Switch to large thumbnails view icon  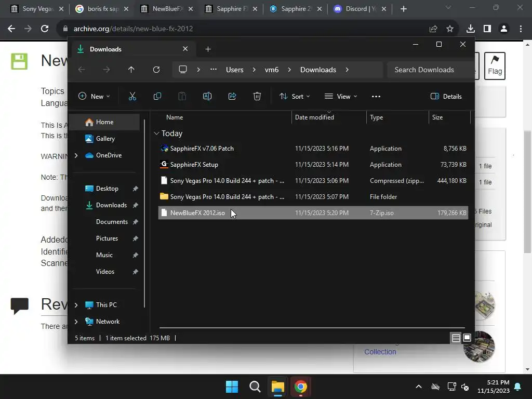[467, 338]
